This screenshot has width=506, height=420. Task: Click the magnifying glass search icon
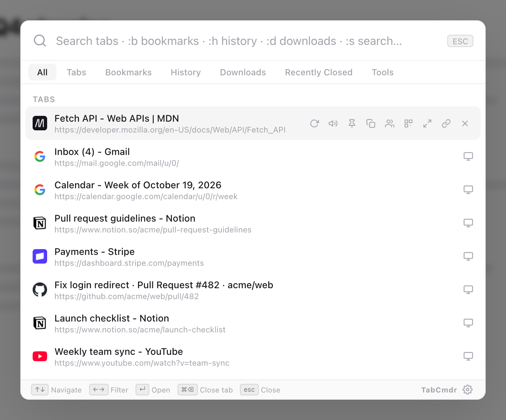tap(40, 41)
